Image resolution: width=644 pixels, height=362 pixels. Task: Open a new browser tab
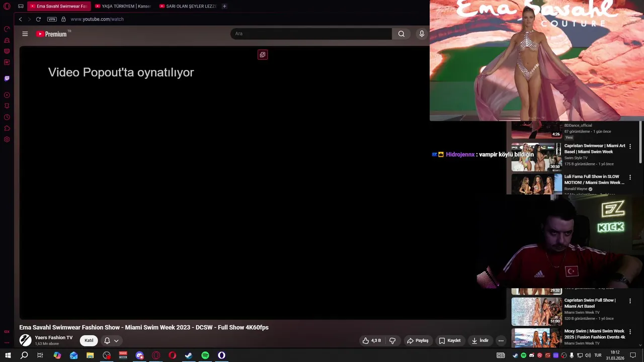[x=224, y=6]
